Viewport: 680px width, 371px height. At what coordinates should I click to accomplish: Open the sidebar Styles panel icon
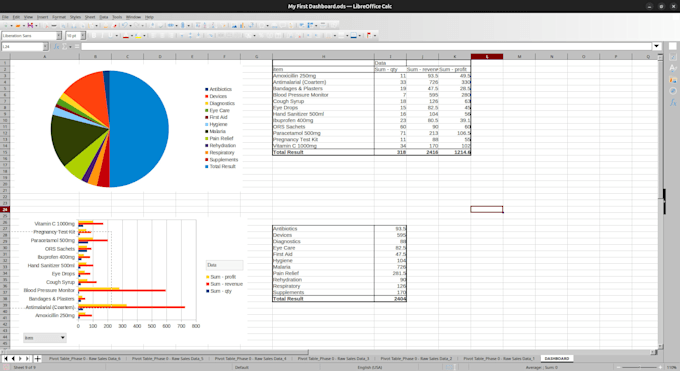(673, 68)
